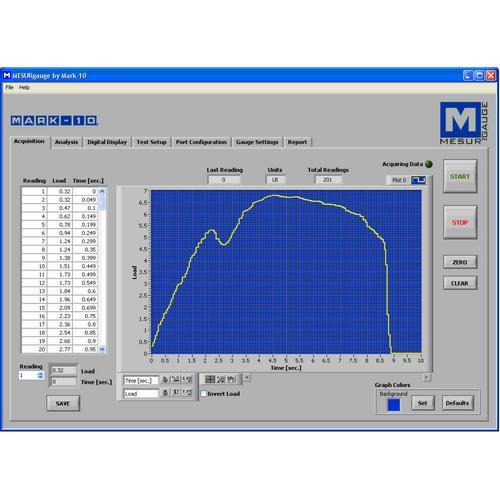Click the graph's 'Time [sec.]' x-axis label
This screenshot has height=500, width=500.
(286, 368)
